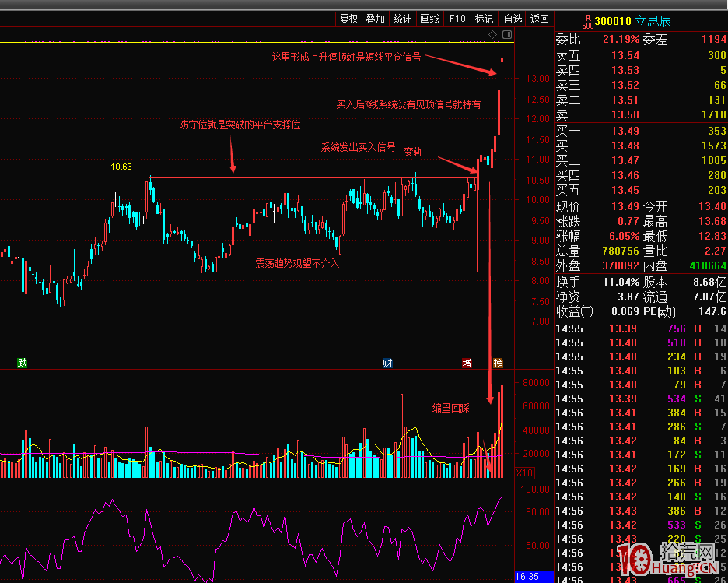Viewport: 728px width, 583px height.
Task: Toggle the side panel layout icon
Action: point(507,34)
